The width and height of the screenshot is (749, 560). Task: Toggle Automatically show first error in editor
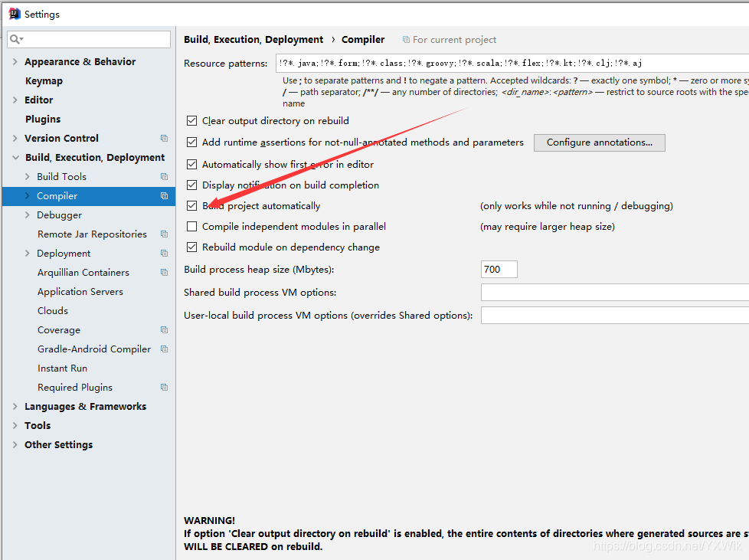coord(191,165)
